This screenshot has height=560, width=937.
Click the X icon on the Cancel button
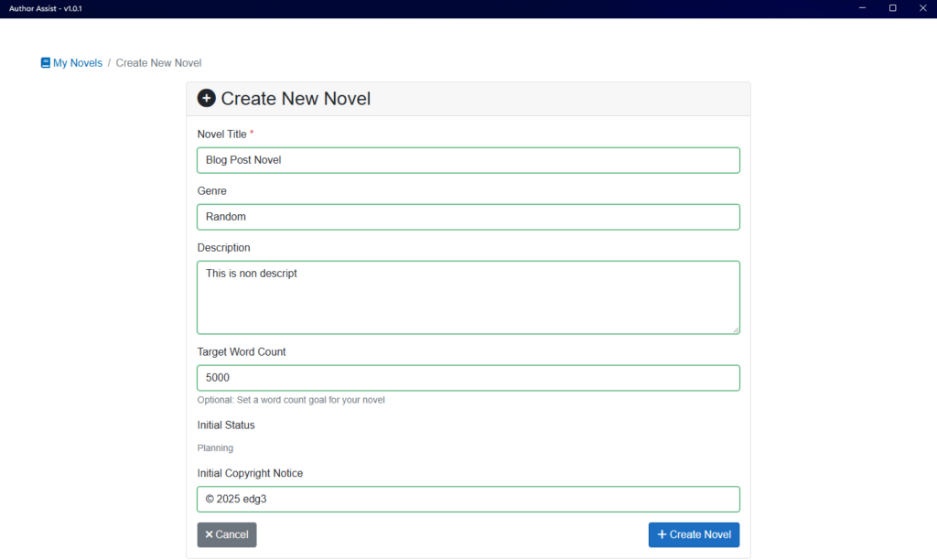209,535
